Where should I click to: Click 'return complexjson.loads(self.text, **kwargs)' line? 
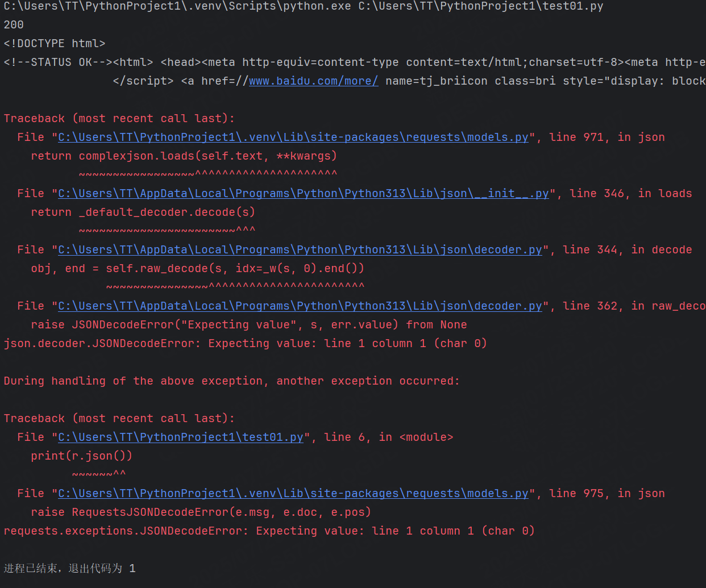coord(184,156)
